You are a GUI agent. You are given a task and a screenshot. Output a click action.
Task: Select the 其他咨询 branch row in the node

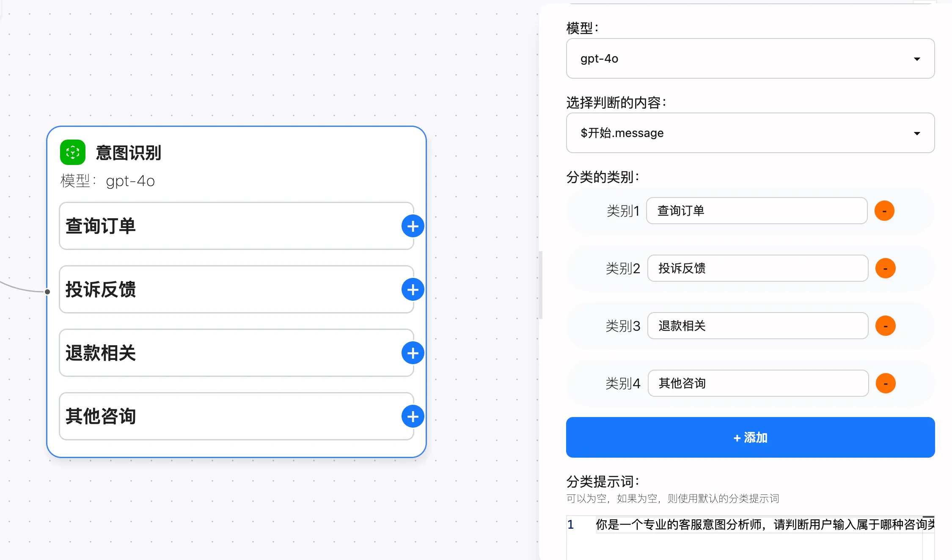click(x=236, y=416)
